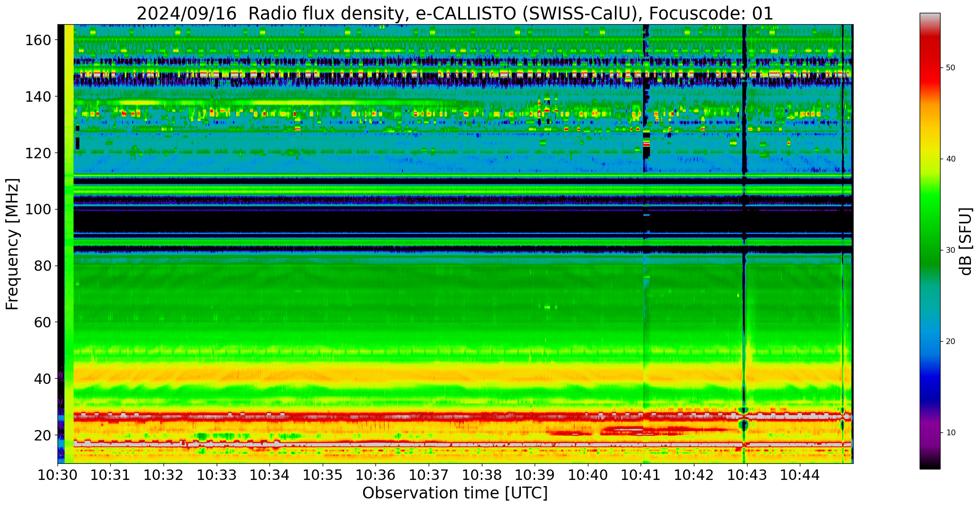Click the 10:40 time tick label
Screen dimensions: 980x507
click(588, 475)
